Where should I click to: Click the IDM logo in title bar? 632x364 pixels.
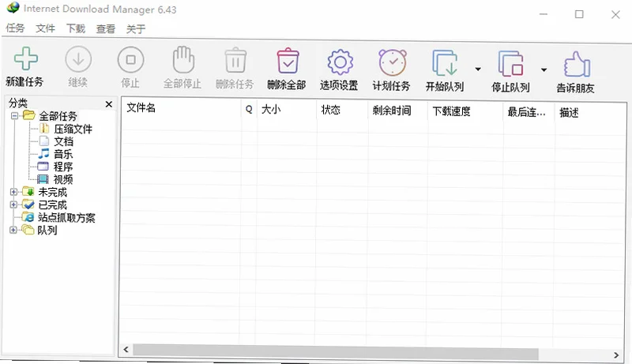click(13, 7)
